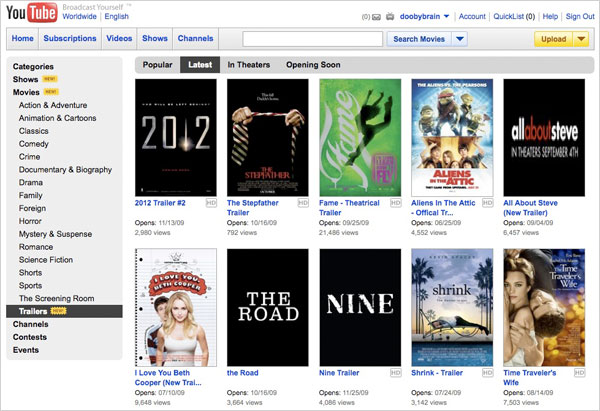The image size is (600, 411).
Task: Switch to the Popular tab
Action: (158, 65)
